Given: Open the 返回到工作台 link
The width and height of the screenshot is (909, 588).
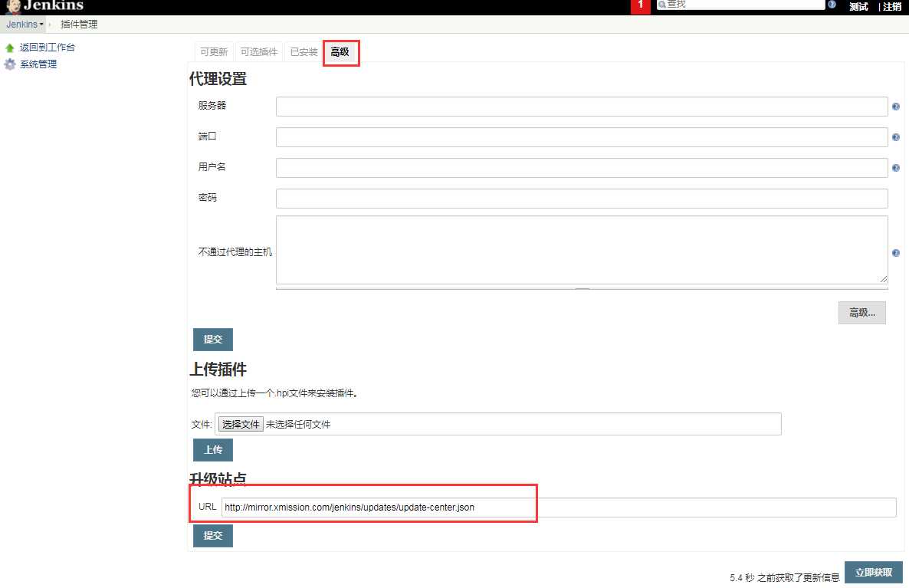Looking at the screenshot, I should coord(48,48).
